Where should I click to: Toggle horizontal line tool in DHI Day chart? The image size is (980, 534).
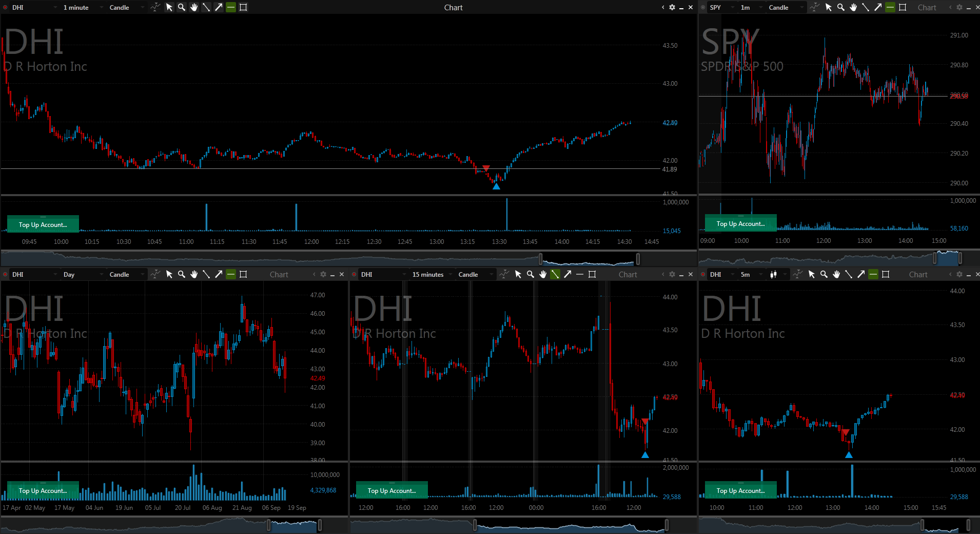pos(231,274)
